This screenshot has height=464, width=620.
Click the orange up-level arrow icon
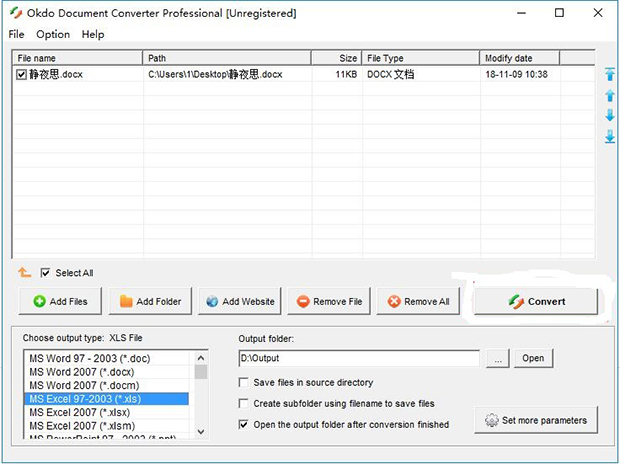click(x=25, y=272)
